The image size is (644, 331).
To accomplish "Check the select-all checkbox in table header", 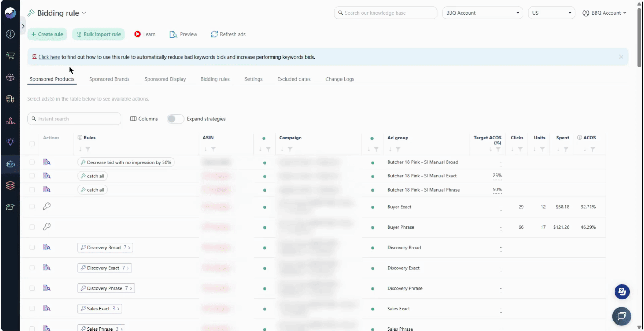I will click(32, 144).
